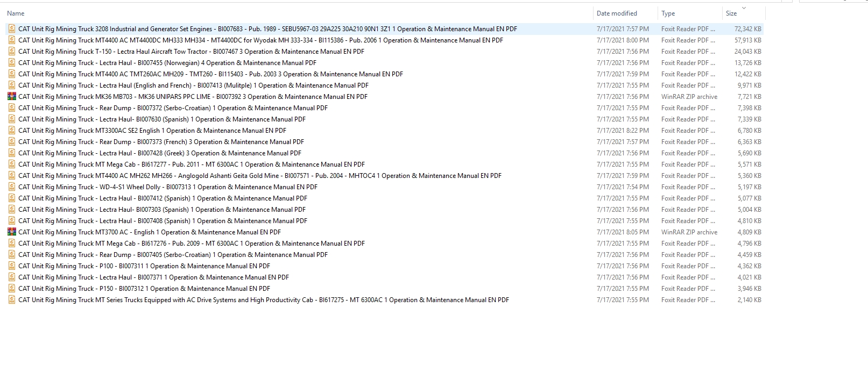Click the 4,021 KB size value
The width and height of the screenshot is (868, 379).
(750, 277)
